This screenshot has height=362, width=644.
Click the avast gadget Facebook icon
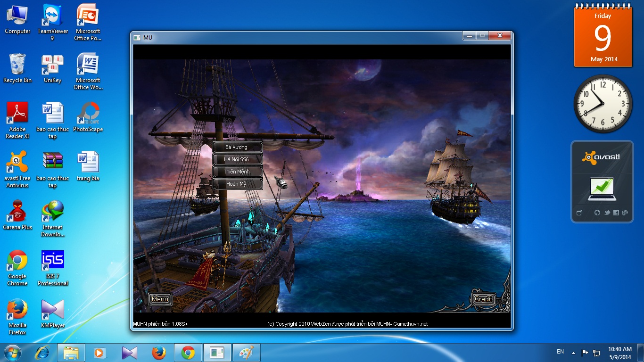[x=616, y=213]
